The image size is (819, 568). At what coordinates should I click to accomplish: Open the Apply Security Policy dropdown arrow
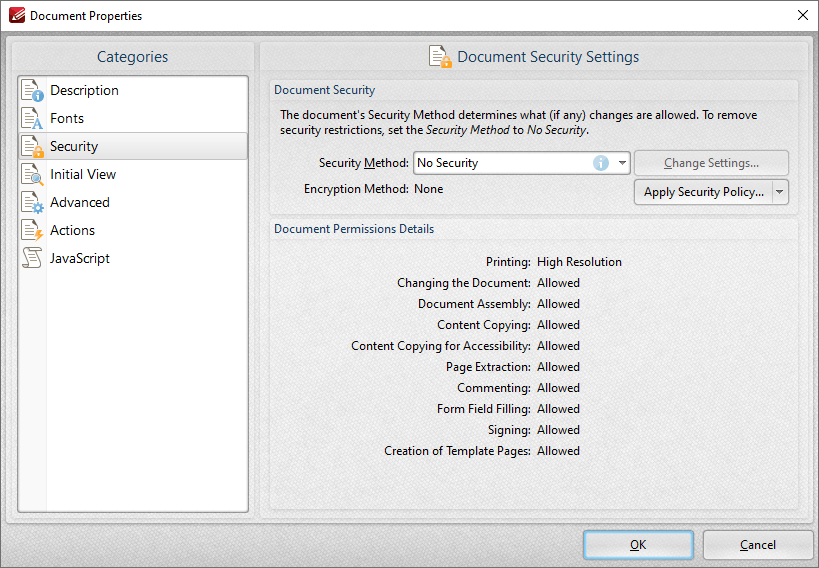(780, 192)
